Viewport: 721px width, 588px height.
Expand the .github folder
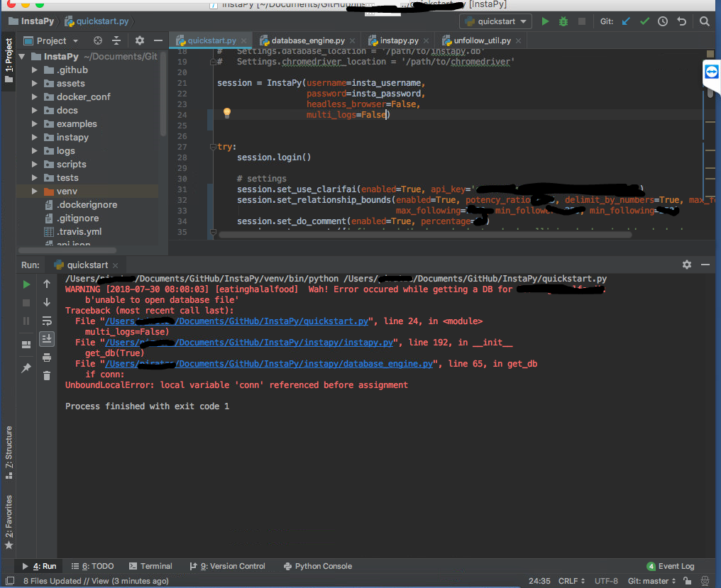point(35,70)
